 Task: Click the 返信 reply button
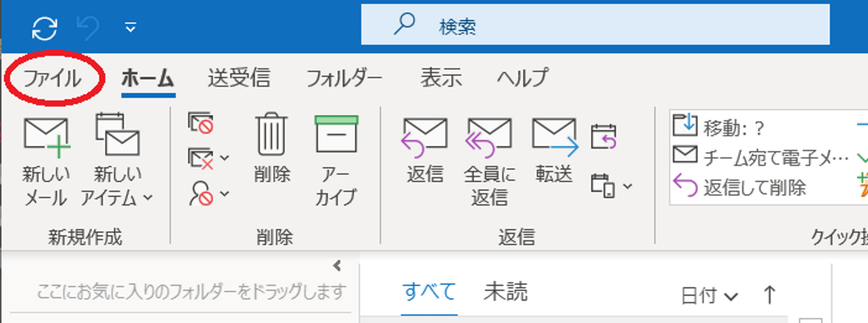(425, 150)
